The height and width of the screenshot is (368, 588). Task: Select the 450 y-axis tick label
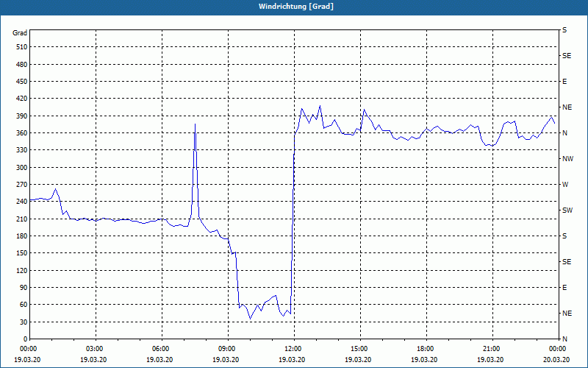point(22,82)
